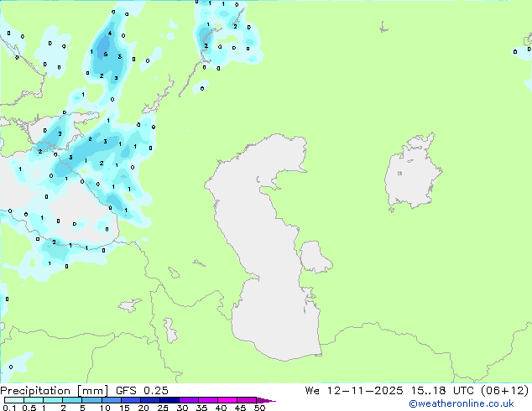The height and width of the screenshot is (411, 532).
Task: Pick the 5–10 mm legend color
Action: (x=91, y=400)
